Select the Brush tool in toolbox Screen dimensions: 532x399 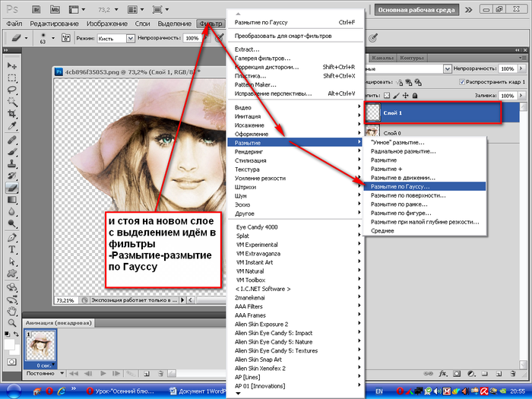[x=12, y=152]
